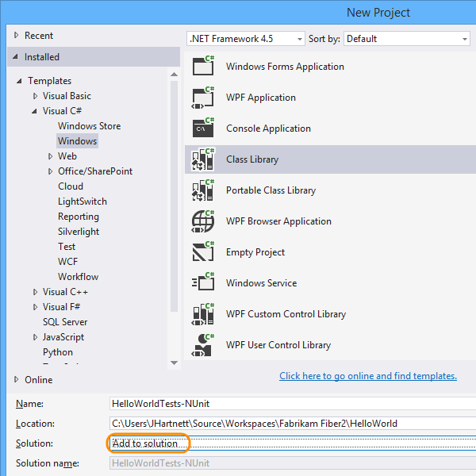Select the Console Application icon

tap(204, 129)
